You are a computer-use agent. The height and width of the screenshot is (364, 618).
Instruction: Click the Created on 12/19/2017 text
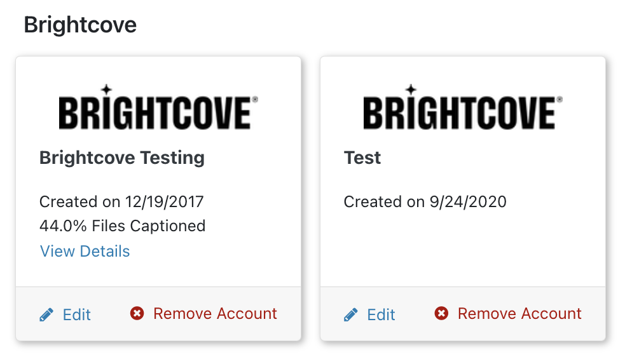click(x=121, y=202)
